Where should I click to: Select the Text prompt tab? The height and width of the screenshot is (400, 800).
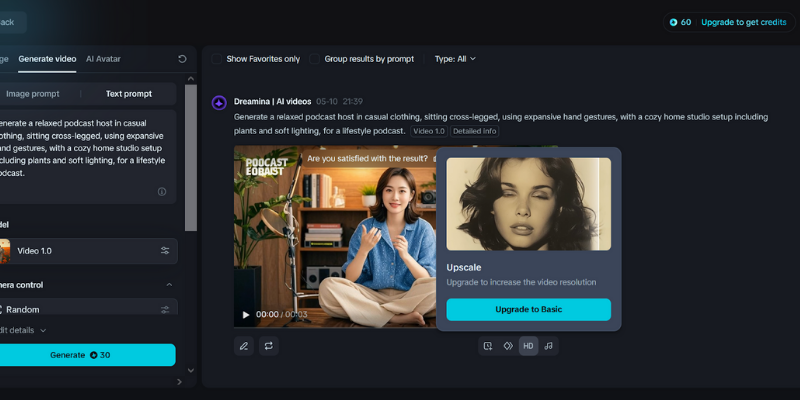click(129, 94)
